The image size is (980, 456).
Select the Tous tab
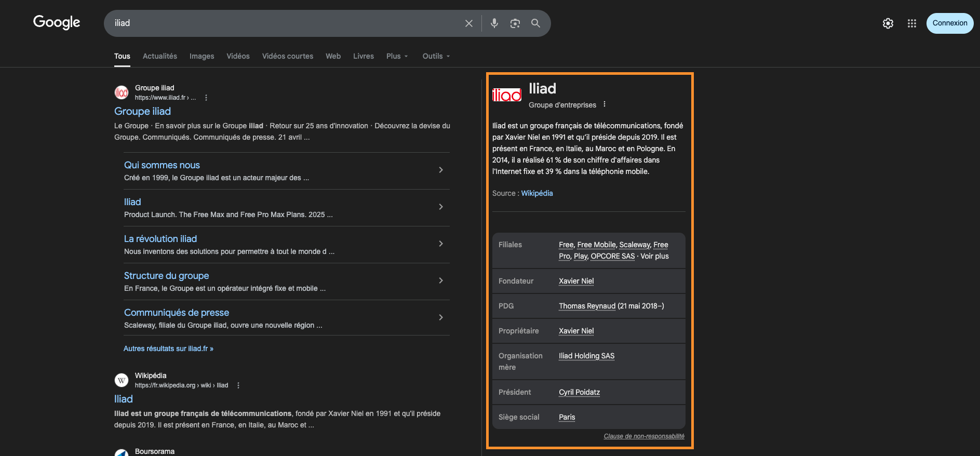pyautogui.click(x=122, y=56)
